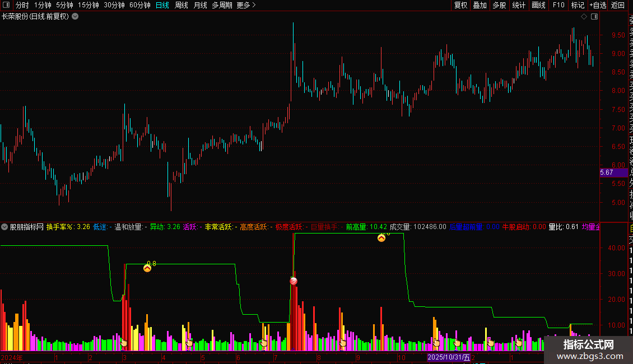The width and height of the screenshot is (633, 364).
Task: Click the 量比: 0.61 readout
Action: 563,227
